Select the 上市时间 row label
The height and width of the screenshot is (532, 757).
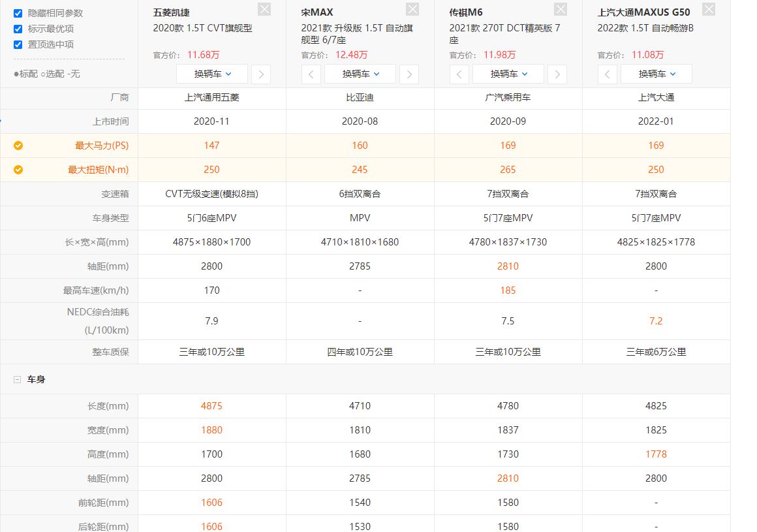(110, 121)
